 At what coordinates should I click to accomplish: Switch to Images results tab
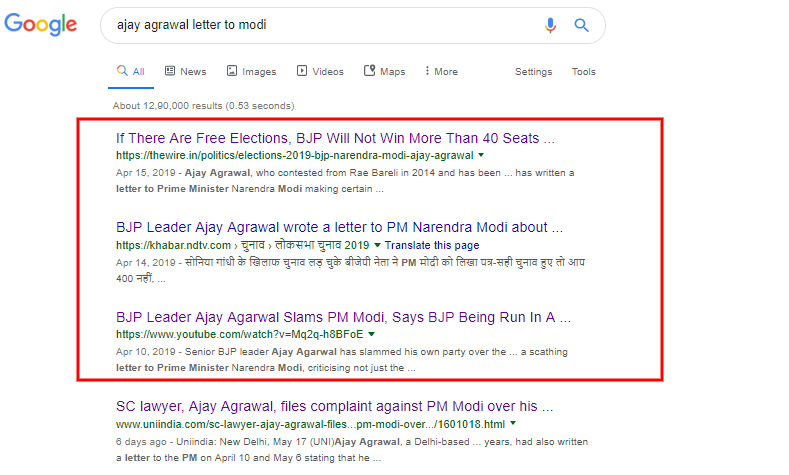tap(251, 71)
